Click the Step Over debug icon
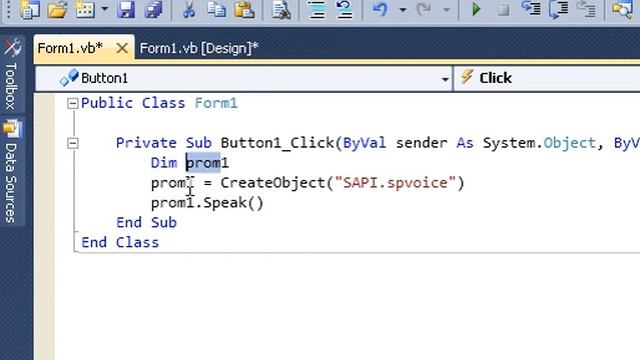Viewport: 640px width, 360px height. point(559,9)
